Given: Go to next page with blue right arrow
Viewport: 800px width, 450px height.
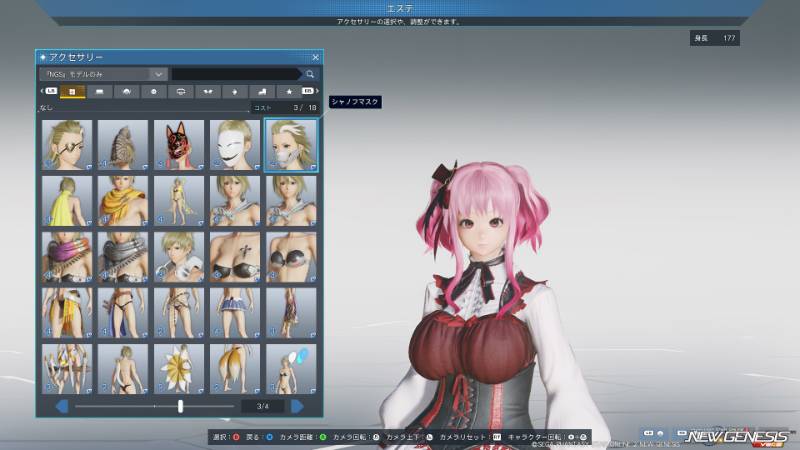Looking at the screenshot, I should point(297,407).
